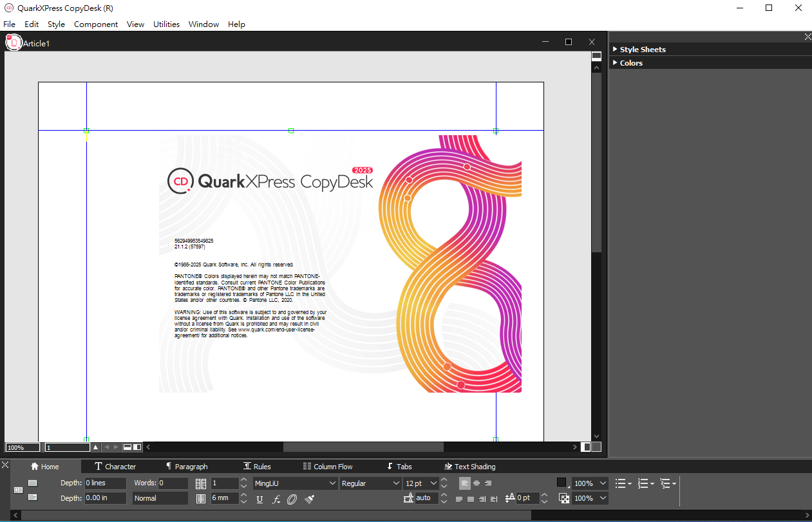812x522 pixels.
Task: Open the 12 pt font size dropdown
Action: (x=433, y=483)
